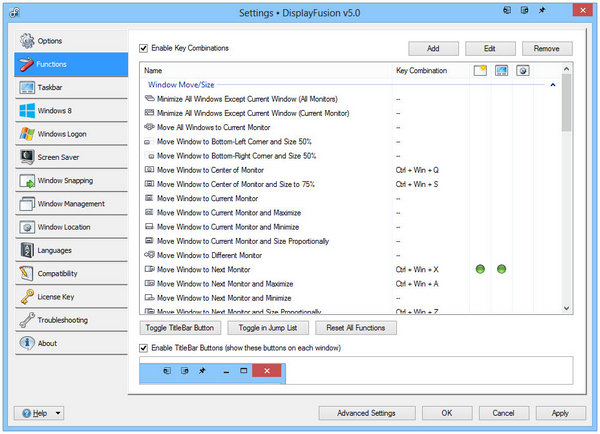
Task: Select 'Move Window to Current Monitor and Size Proportionally'
Action: 351,241
